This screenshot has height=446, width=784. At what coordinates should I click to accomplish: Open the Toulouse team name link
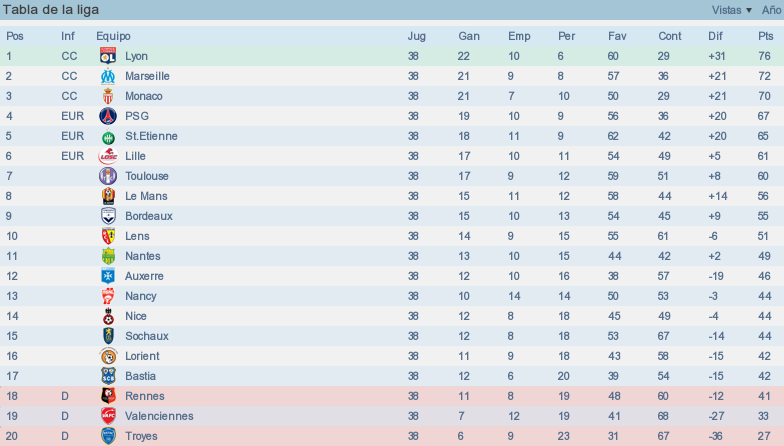click(x=146, y=176)
